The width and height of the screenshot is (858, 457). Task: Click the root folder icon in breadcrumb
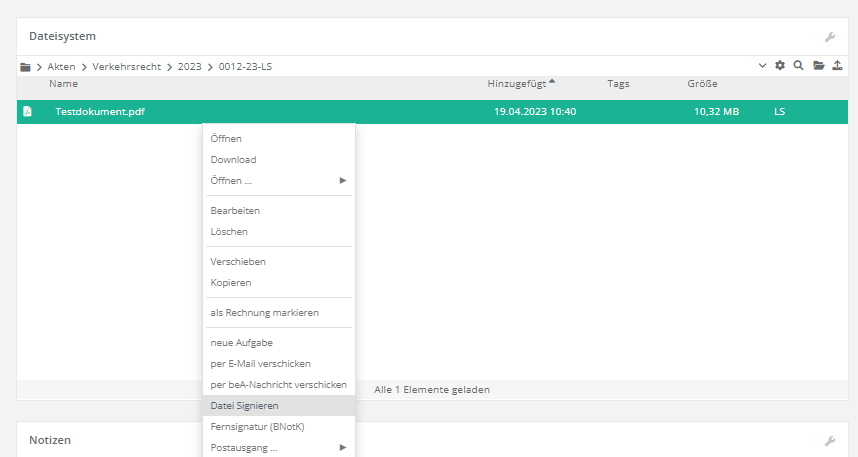25,67
